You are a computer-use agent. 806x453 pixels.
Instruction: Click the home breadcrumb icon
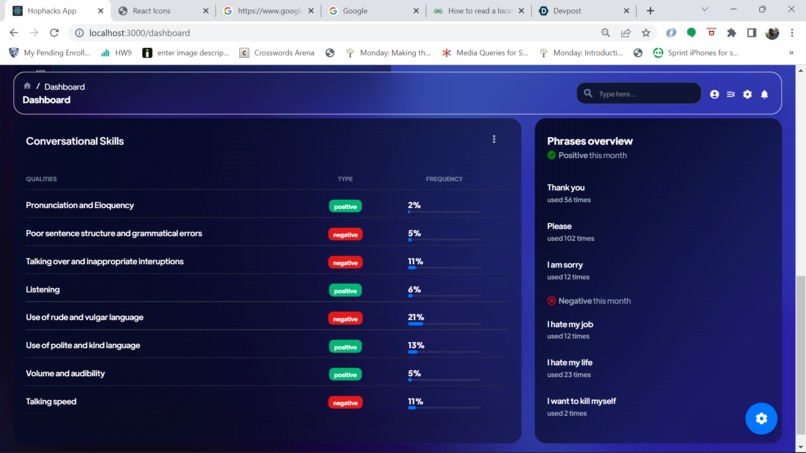(x=27, y=86)
